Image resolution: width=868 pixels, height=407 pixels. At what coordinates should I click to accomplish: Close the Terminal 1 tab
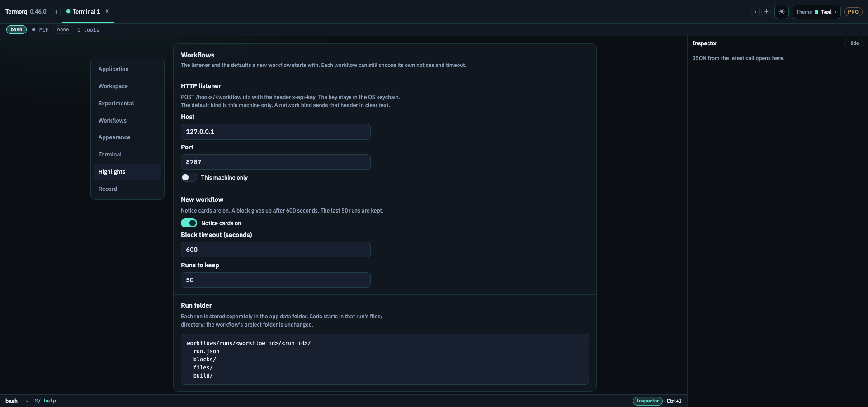pyautogui.click(x=107, y=11)
